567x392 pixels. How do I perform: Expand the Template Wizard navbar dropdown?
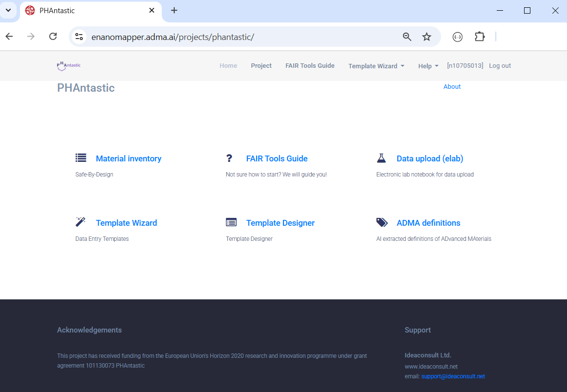pyautogui.click(x=376, y=66)
